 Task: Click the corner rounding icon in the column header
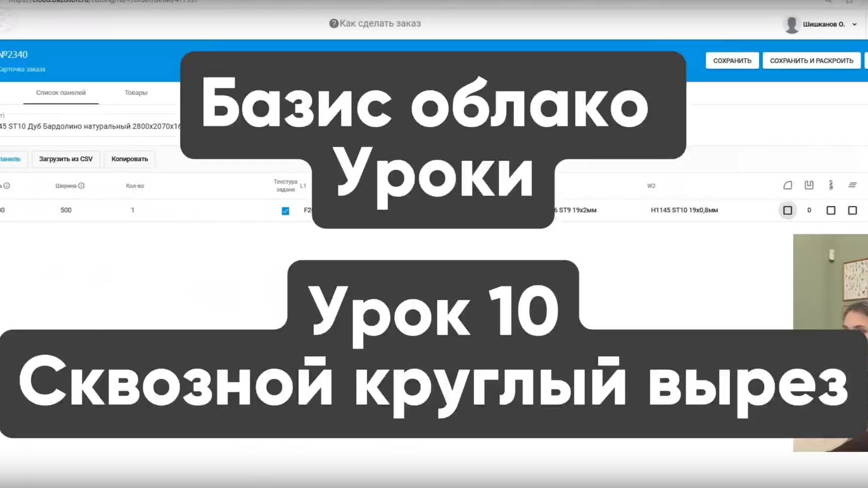pyautogui.click(x=787, y=185)
